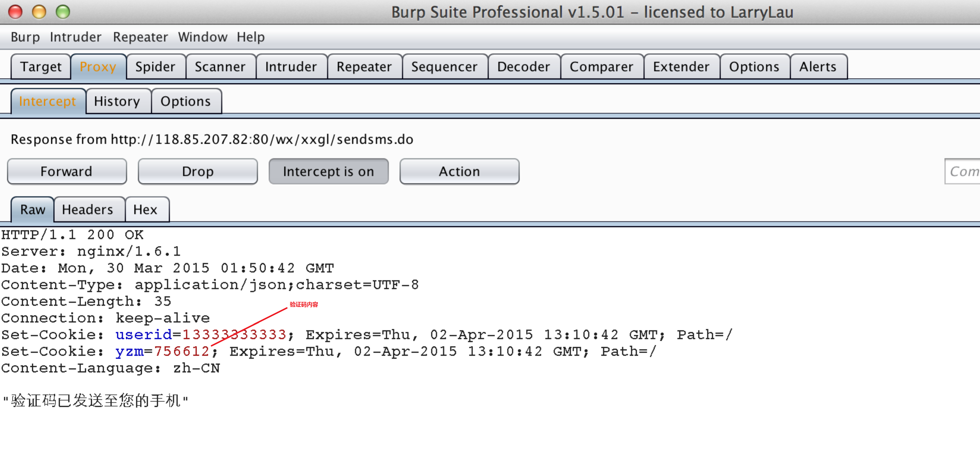980x464 pixels.
Task: Click the Content-Language: zh-CN line
Action: pyautogui.click(x=111, y=369)
